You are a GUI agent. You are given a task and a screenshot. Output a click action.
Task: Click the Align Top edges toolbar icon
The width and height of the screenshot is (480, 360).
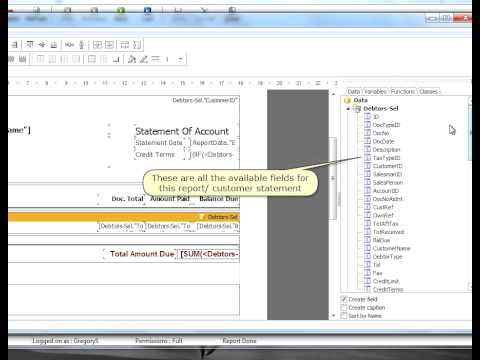tap(30, 44)
